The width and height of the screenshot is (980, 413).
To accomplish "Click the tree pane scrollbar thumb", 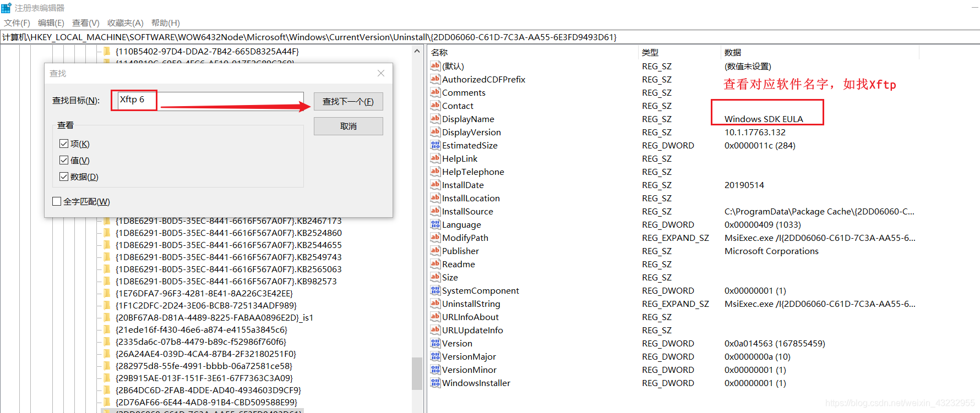I will pyautogui.click(x=417, y=373).
